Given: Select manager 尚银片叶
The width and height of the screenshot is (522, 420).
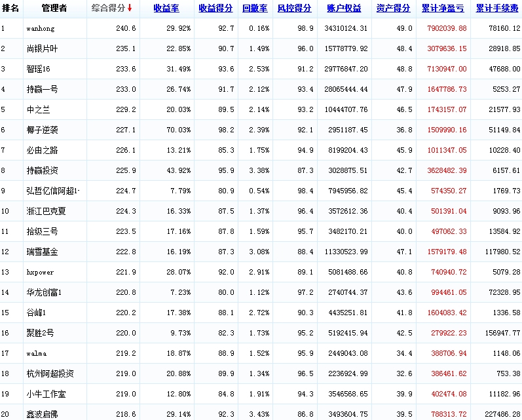Looking at the screenshot, I should pyautogui.click(x=42, y=48).
